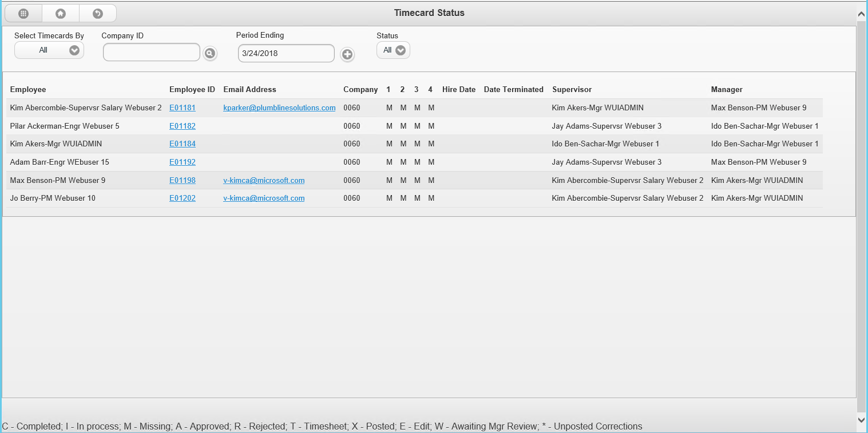Click the Manager column header

tap(727, 89)
